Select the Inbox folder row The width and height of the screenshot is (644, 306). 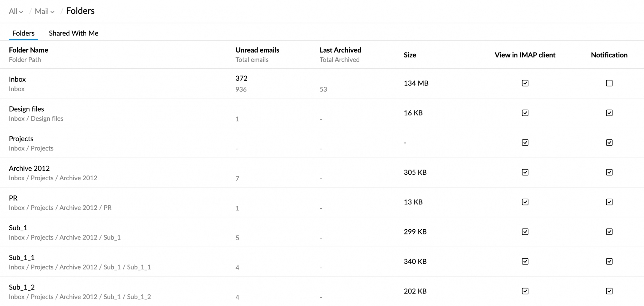(17, 79)
